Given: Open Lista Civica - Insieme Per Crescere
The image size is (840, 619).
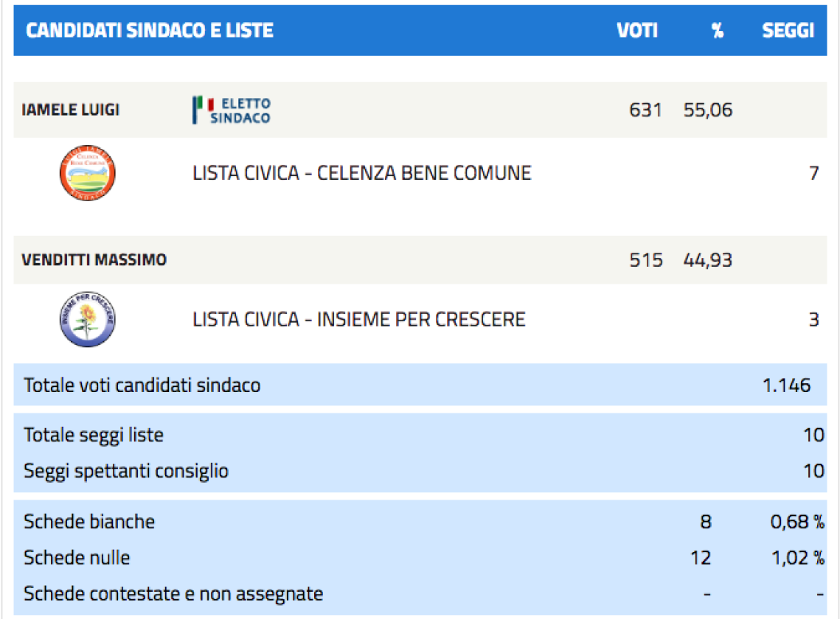Looking at the screenshot, I should (359, 319).
